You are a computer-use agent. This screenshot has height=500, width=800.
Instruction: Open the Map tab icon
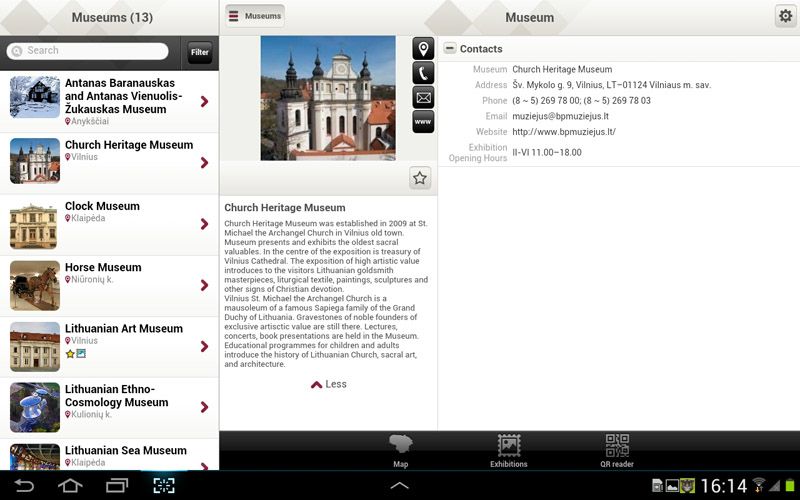(401, 451)
